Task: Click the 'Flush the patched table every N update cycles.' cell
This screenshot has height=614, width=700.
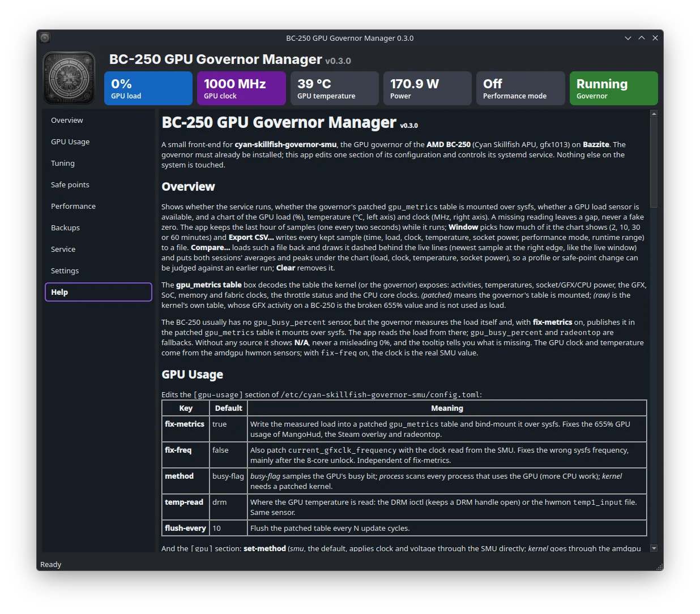Action: (x=447, y=528)
